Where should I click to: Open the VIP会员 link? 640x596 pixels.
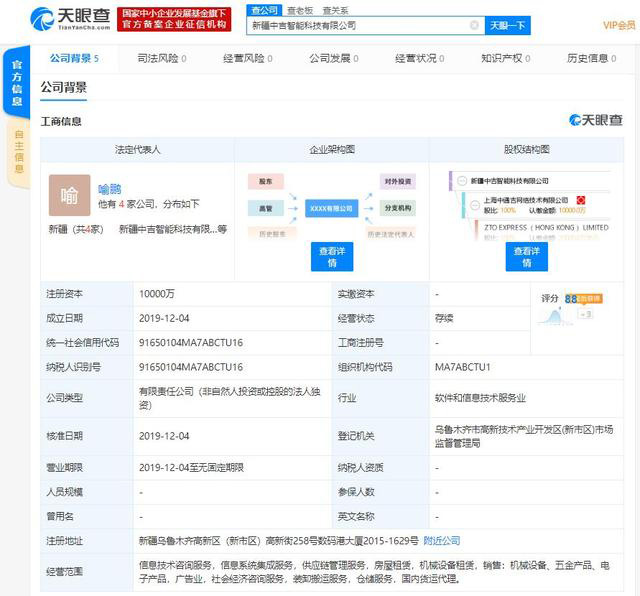[x=619, y=26]
